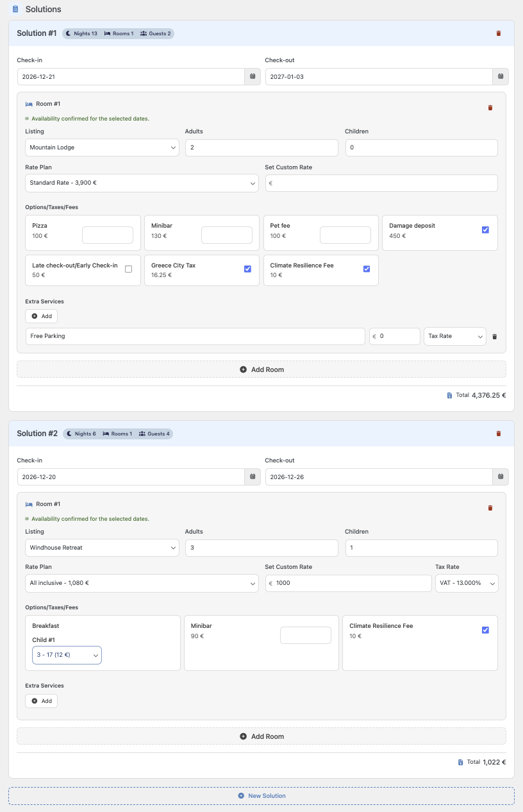Remove Room #1 from Solution #1
This screenshot has width=523, height=812.
(x=490, y=108)
